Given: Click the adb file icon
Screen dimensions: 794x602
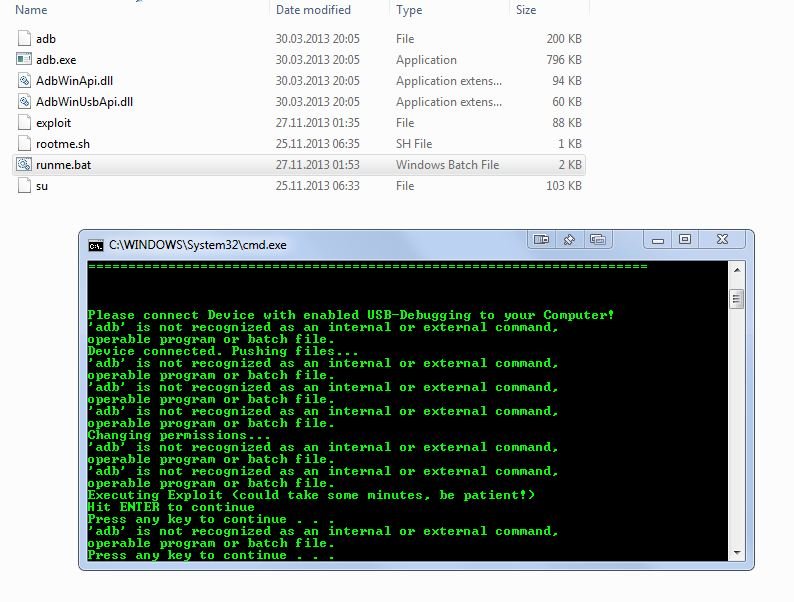Looking at the screenshot, I should pos(24,38).
